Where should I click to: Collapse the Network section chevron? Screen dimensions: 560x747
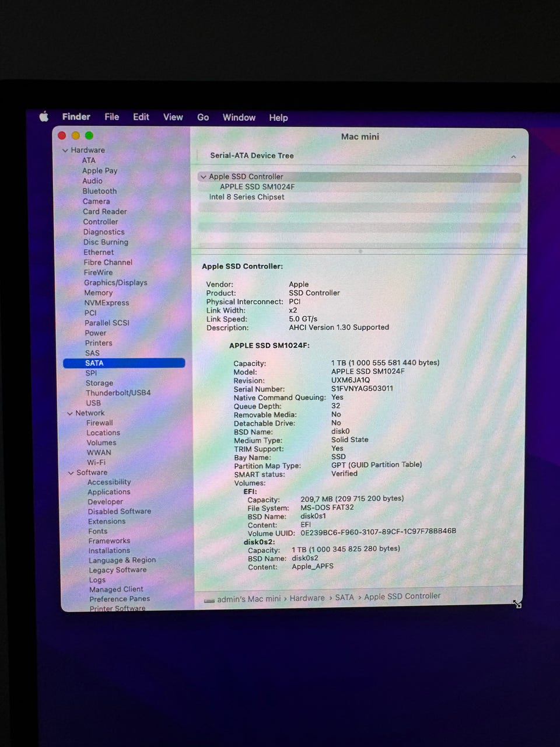(x=70, y=413)
